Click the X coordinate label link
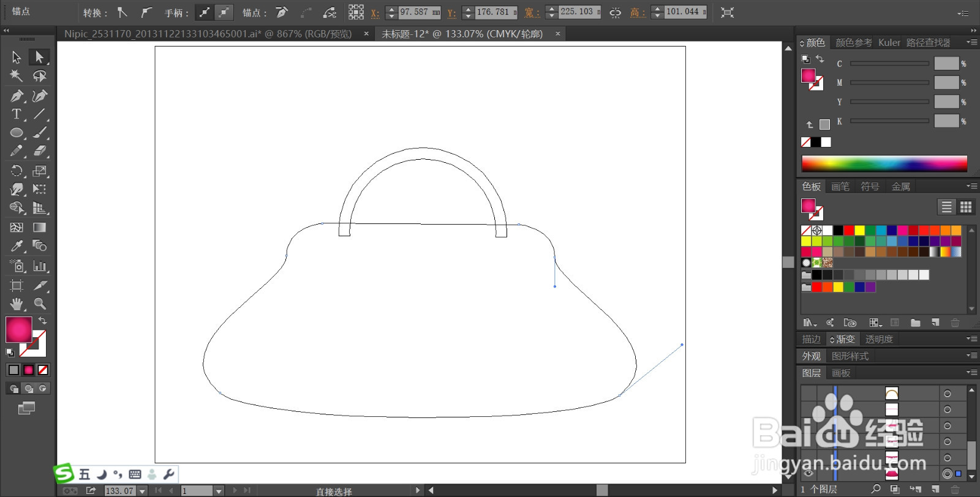The width and height of the screenshot is (980, 497). [375, 13]
